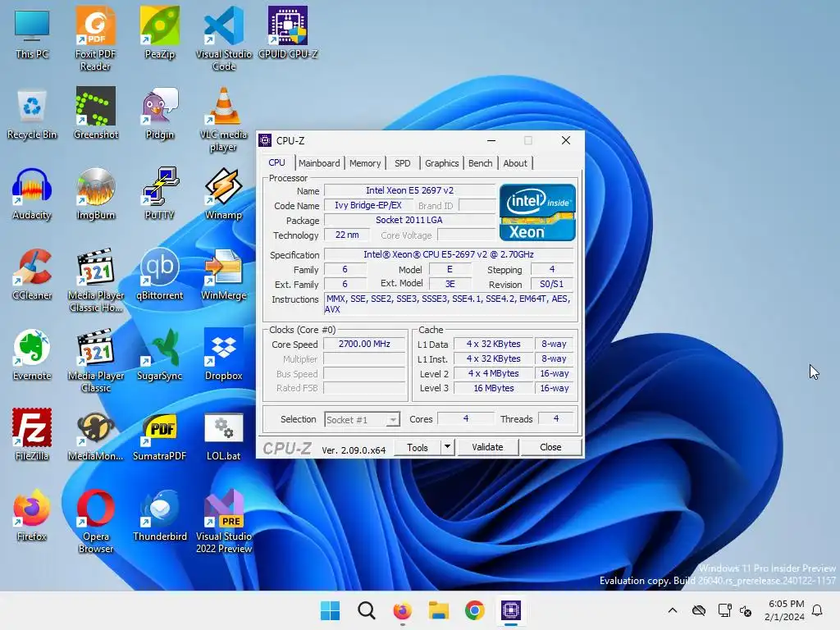Click the muted volume tray icon
The width and height of the screenshot is (840, 630).
745,610
